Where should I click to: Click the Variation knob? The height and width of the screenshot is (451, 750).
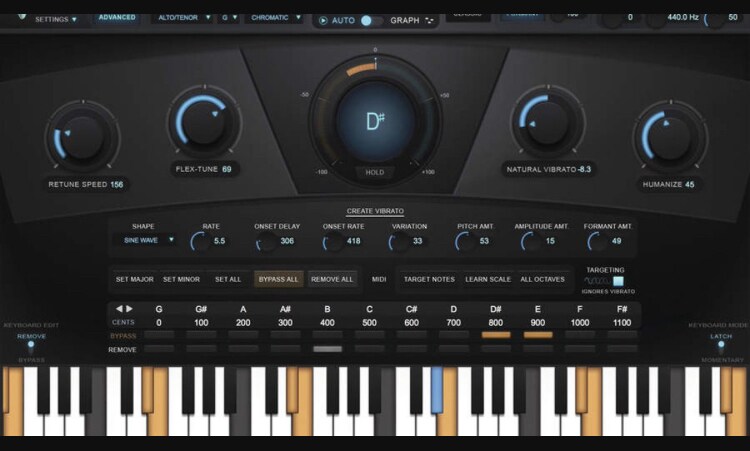pos(398,242)
